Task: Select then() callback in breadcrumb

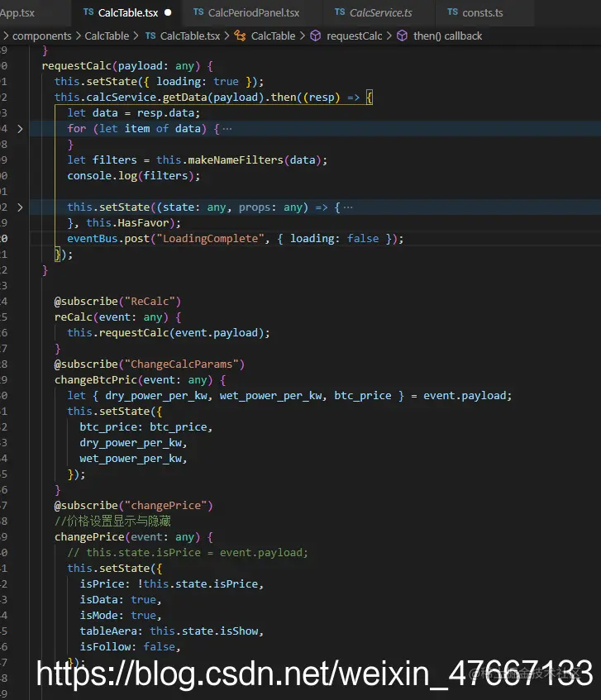Action: (x=447, y=36)
